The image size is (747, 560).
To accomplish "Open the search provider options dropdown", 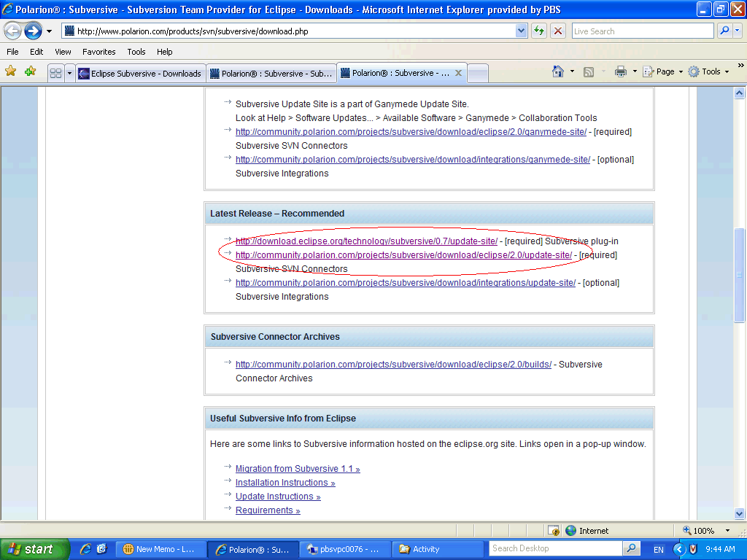I will [738, 31].
